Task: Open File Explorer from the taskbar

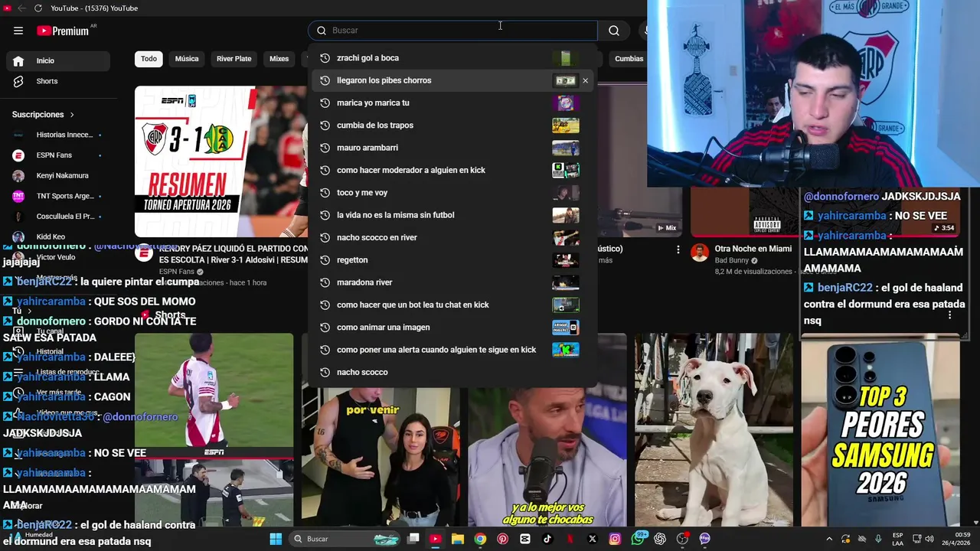Action: click(x=458, y=539)
